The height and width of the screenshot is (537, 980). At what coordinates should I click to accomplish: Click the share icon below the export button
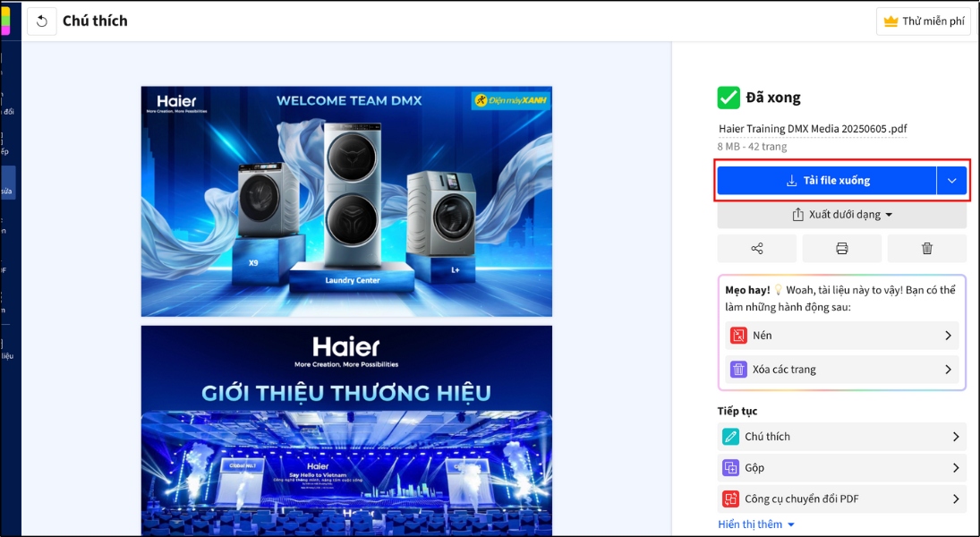756,248
